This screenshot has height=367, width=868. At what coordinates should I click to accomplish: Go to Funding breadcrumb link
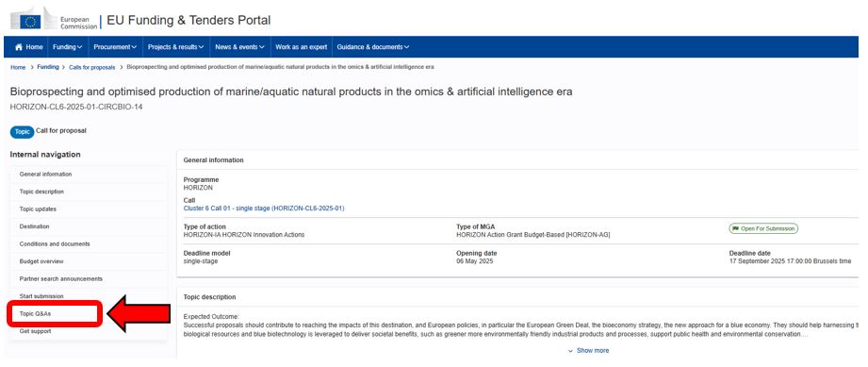click(48, 67)
